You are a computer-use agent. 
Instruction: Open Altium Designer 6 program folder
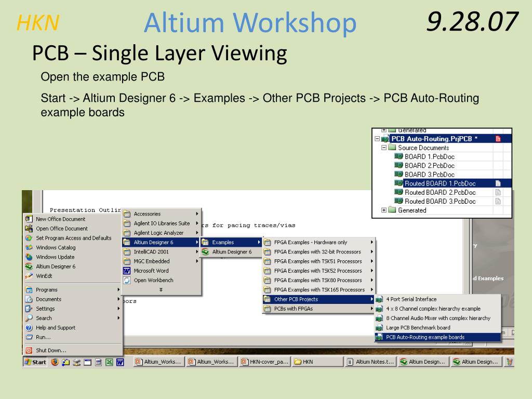(x=161, y=243)
